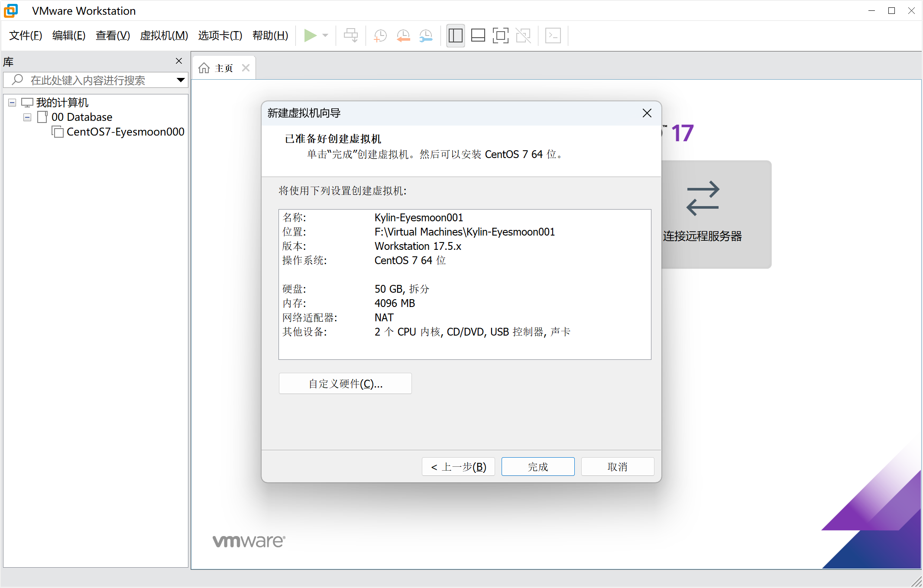Click the console view toolbar icon
923x588 pixels.
coord(553,36)
